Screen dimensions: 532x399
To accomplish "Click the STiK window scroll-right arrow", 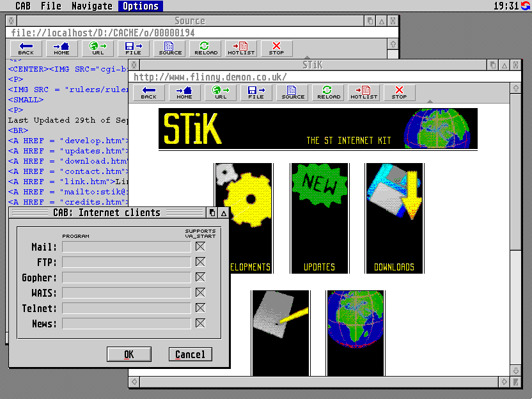I will pos(505,382).
